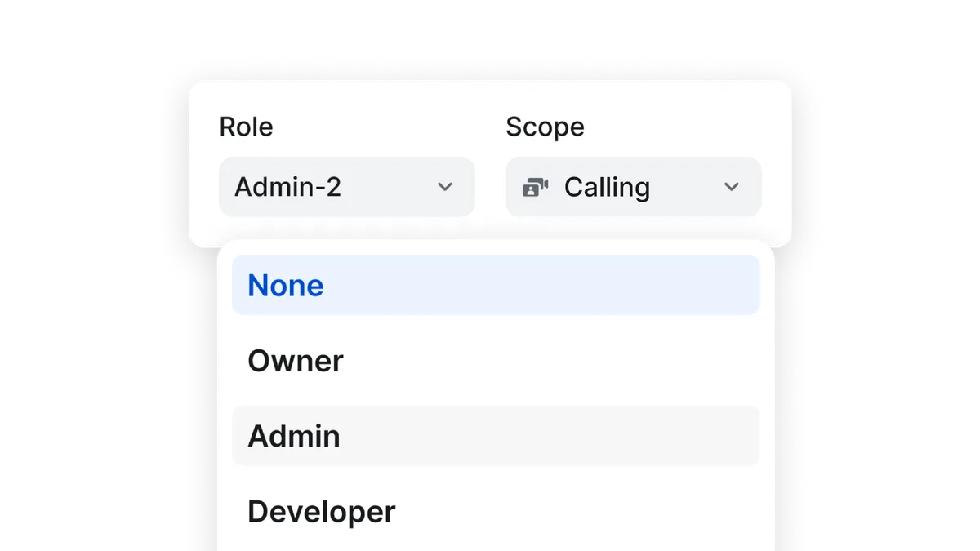Expand the Role dropdown chevron arrow

coord(445,187)
